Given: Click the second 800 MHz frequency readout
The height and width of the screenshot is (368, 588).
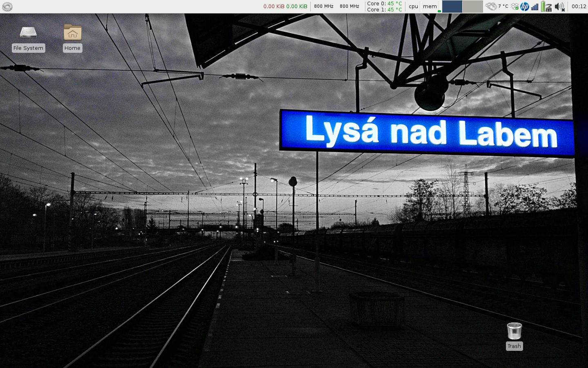Looking at the screenshot, I should (350, 7).
